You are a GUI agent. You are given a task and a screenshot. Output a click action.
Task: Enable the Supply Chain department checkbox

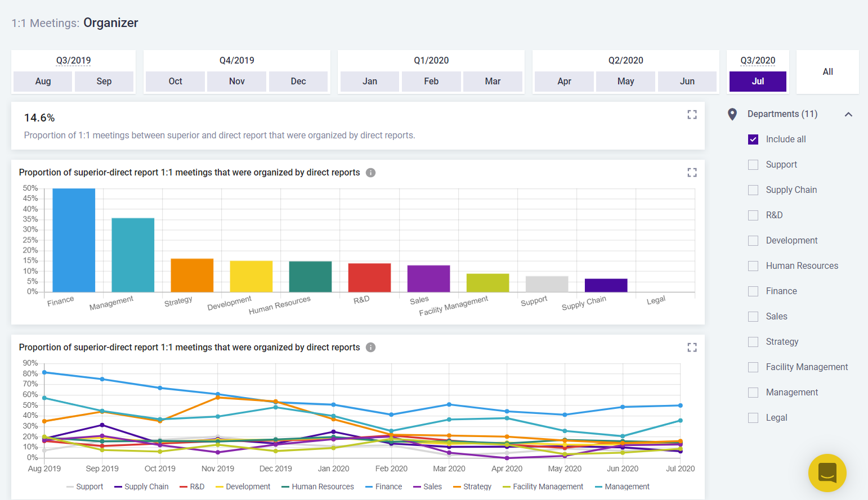click(x=753, y=190)
